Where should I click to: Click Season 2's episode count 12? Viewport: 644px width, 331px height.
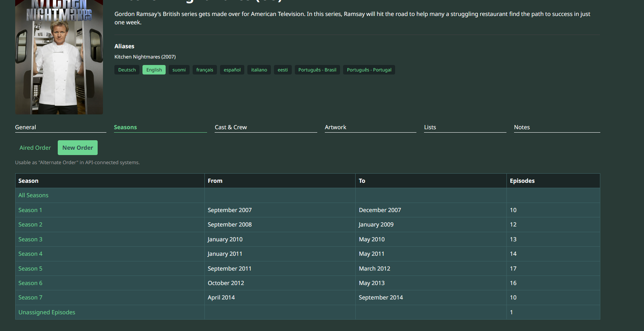553,225
